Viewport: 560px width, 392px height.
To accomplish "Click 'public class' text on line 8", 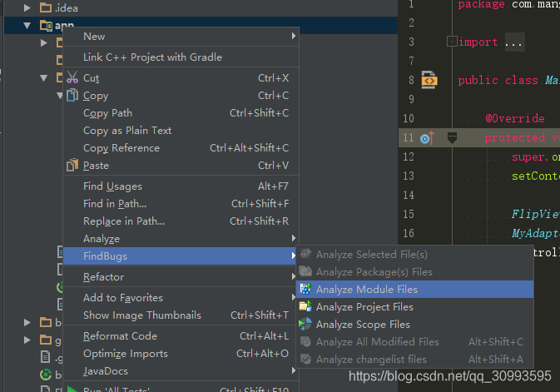I will 498,80.
